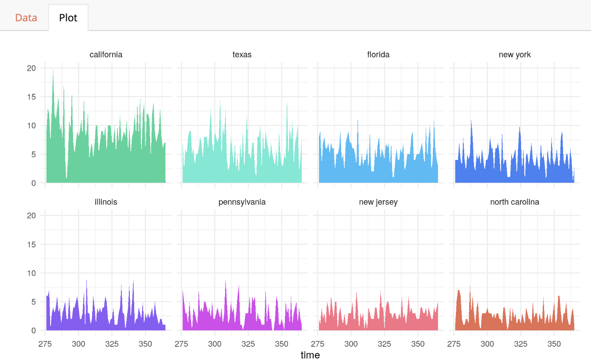The image size is (591, 364).
Task: Click the illinois facet title
Action: pos(105,202)
